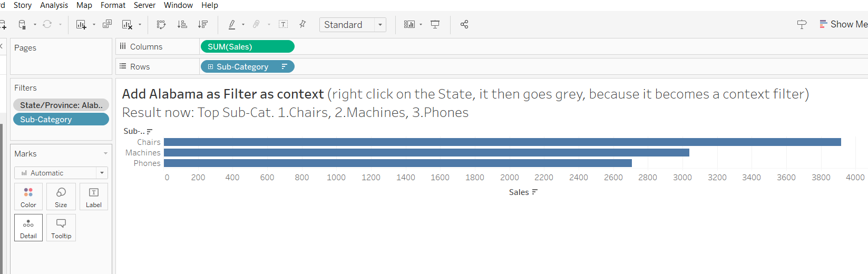This screenshot has width=868, height=274.
Task: Click the New Worksheet toolbar icon
Action: [81, 24]
